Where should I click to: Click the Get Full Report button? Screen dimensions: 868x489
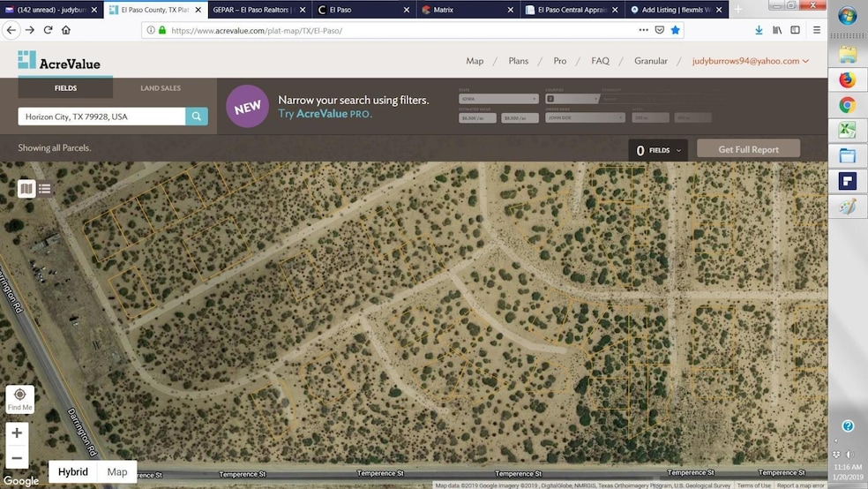(x=748, y=149)
